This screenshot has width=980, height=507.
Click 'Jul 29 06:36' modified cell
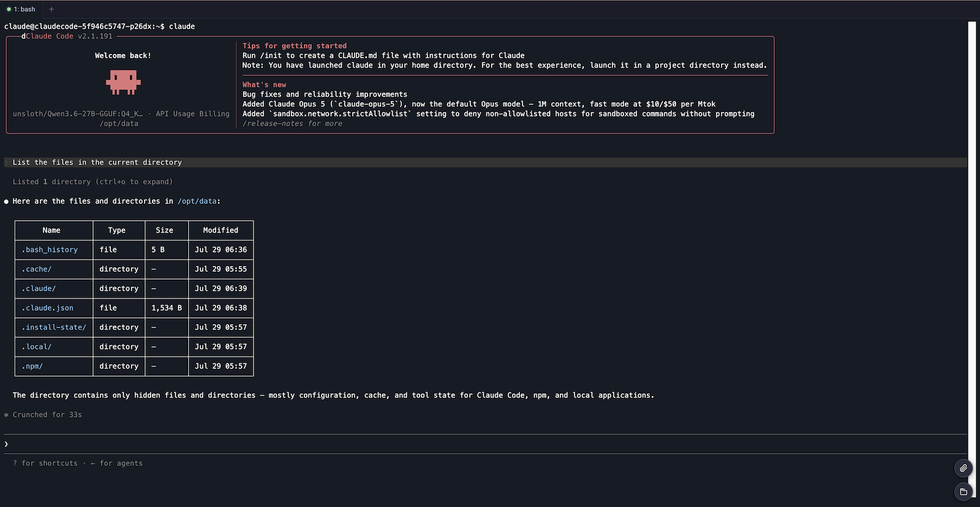[x=221, y=250]
